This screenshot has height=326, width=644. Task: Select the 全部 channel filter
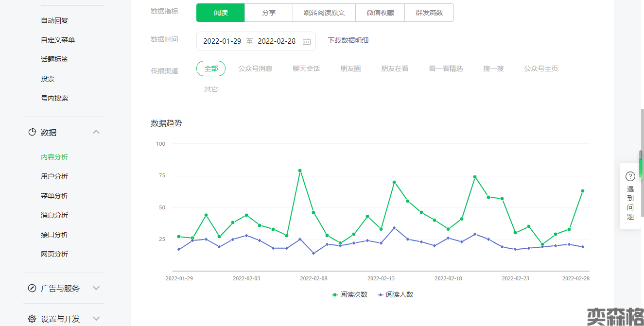211,69
